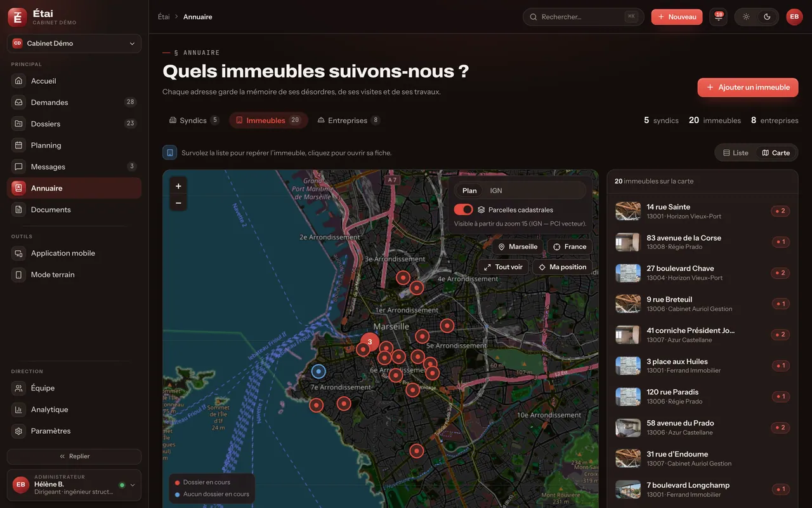The height and width of the screenshot is (508, 812).
Task: Click the Annuaire breadcrumb
Action: point(198,17)
